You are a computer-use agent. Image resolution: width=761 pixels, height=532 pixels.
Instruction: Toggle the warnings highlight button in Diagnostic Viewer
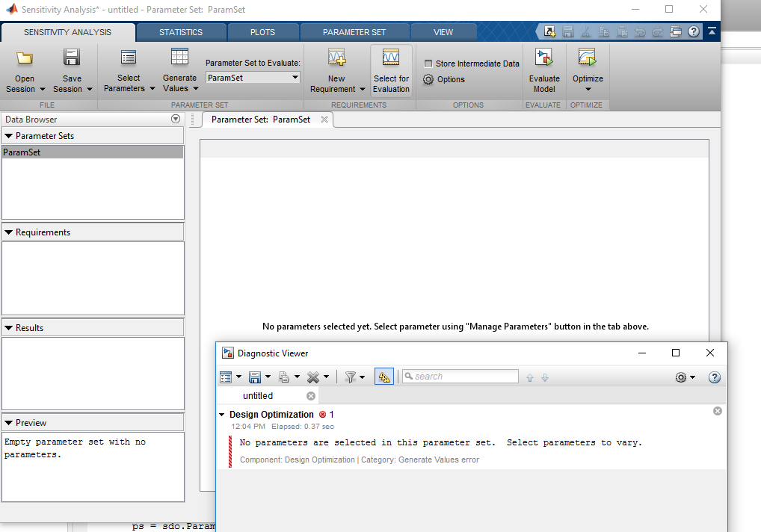(384, 377)
